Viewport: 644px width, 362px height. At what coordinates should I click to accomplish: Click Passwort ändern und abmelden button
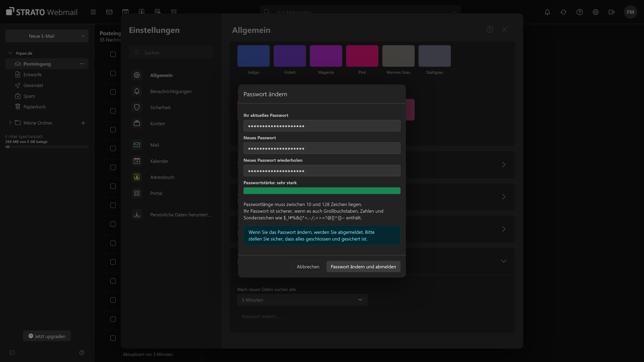[363, 266]
